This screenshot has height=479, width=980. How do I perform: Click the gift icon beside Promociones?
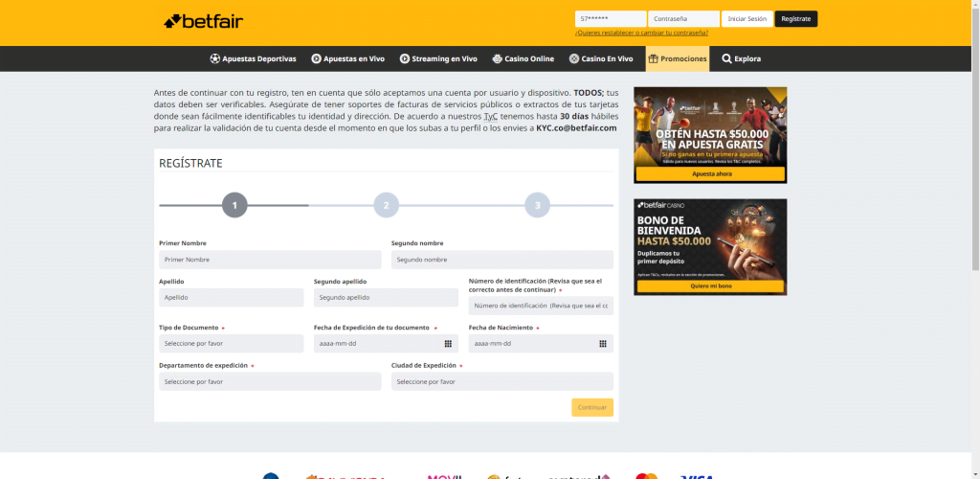(x=653, y=58)
